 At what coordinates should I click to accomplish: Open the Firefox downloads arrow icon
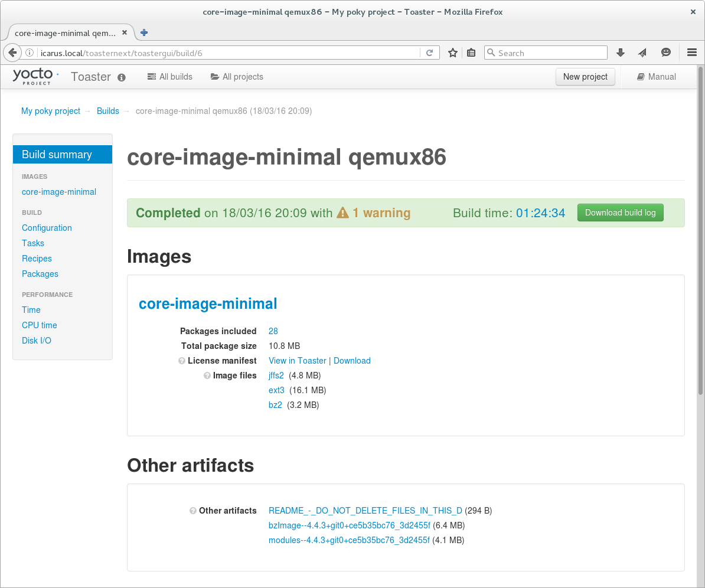[x=621, y=53]
